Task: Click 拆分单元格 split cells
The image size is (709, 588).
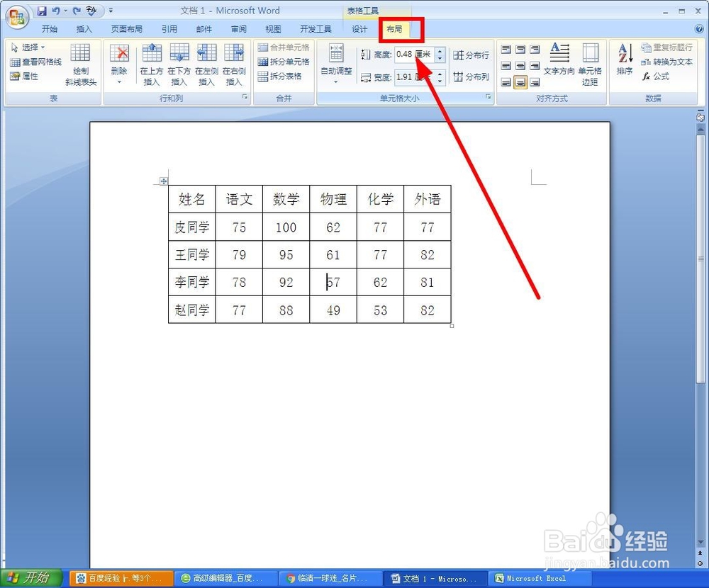Action: (x=284, y=62)
